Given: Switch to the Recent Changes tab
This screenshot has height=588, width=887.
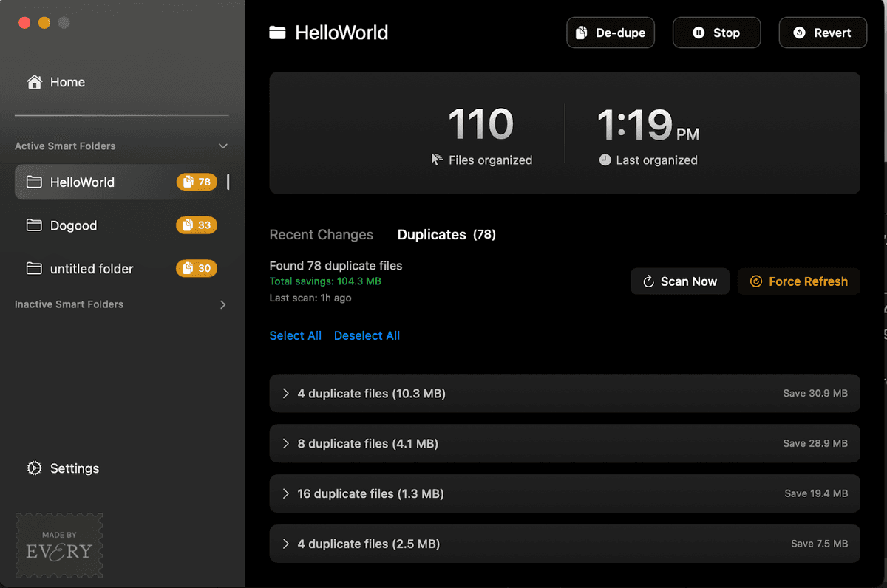Looking at the screenshot, I should (322, 235).
